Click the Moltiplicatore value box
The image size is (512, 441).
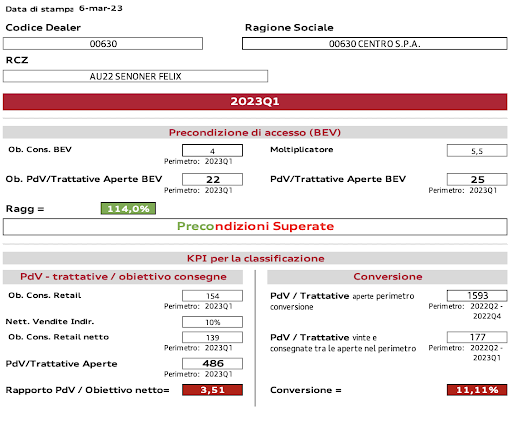[477, 151]
